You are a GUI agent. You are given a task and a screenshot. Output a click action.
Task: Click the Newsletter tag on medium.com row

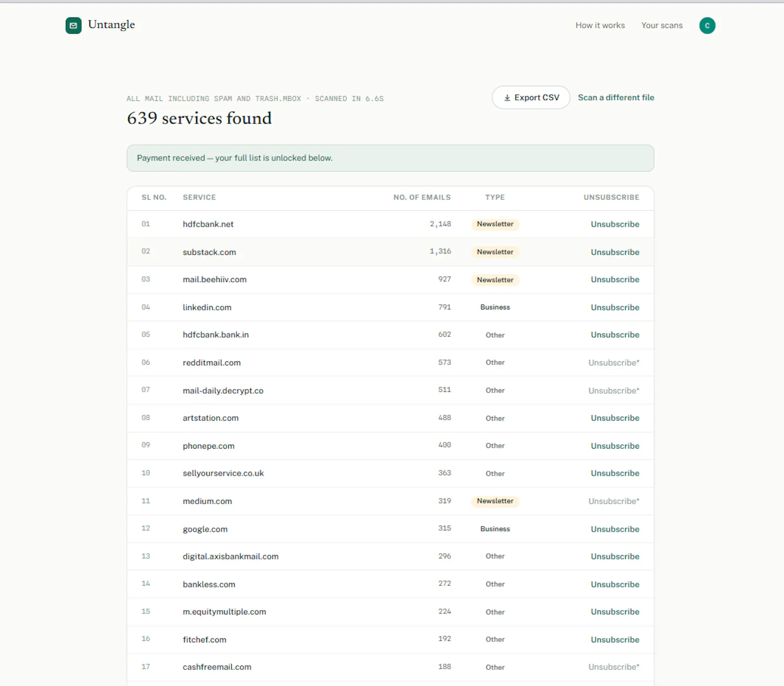click(495, 501)
